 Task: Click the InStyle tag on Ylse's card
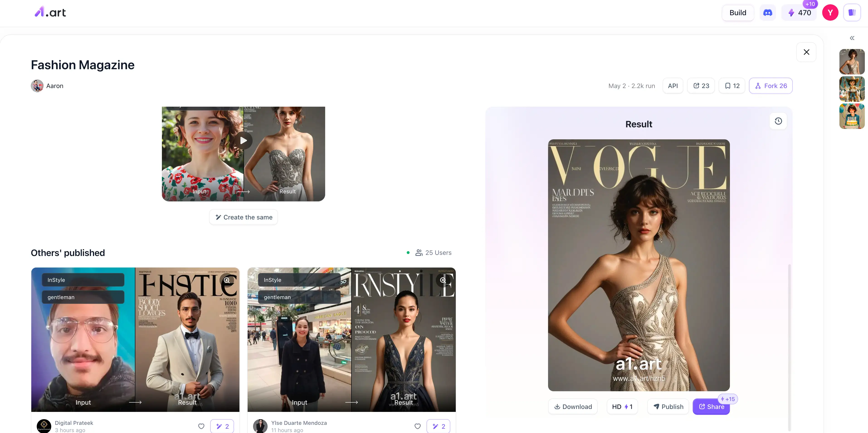coord(299,280)
